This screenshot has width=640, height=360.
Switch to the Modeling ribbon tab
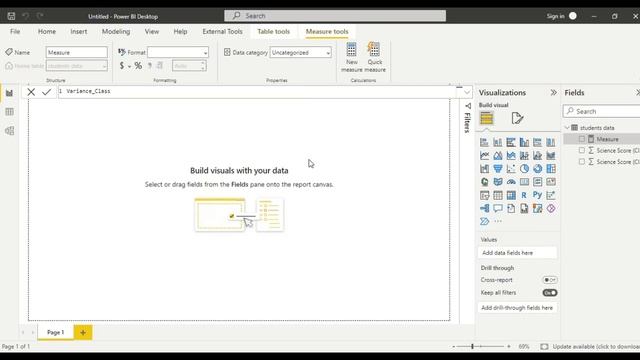(x=116, y=31)
